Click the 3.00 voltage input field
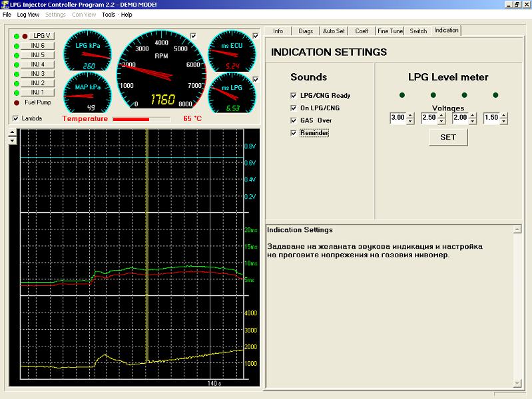 point(398,118)
